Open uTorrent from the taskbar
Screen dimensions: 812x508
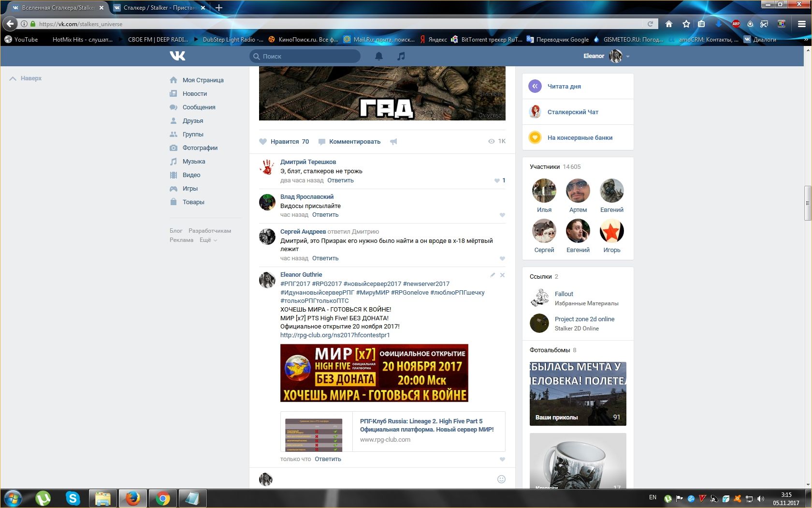pyautogui.click(x=43, y=498)
